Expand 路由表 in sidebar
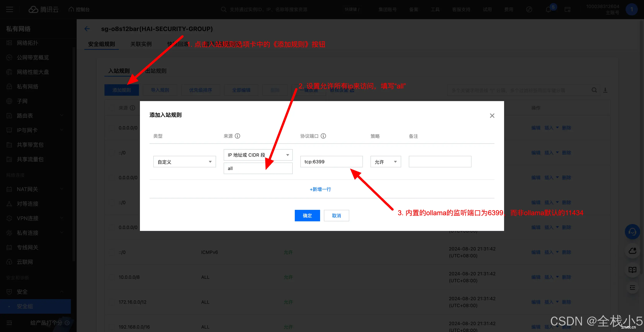Image resolution: width=644 pixels, height=332 pixels. coord(62,116)
